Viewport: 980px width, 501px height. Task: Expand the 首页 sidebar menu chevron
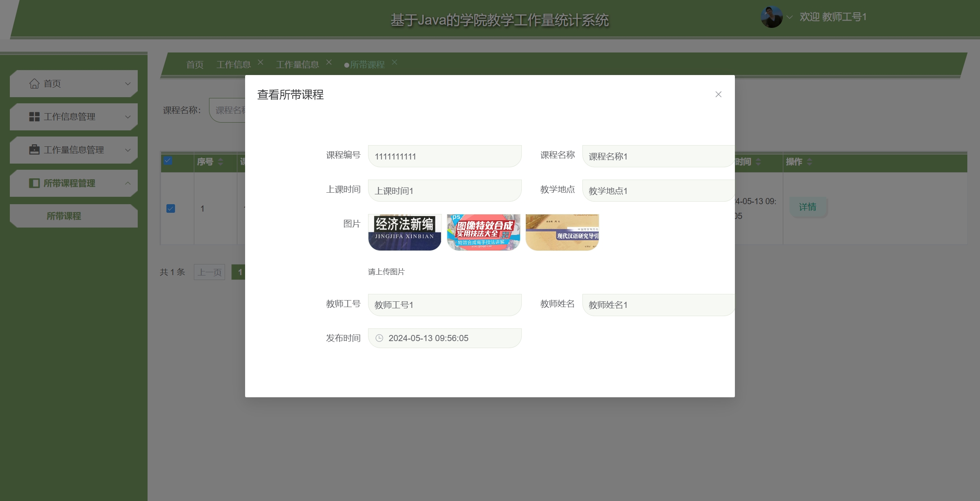coord(128,84)
